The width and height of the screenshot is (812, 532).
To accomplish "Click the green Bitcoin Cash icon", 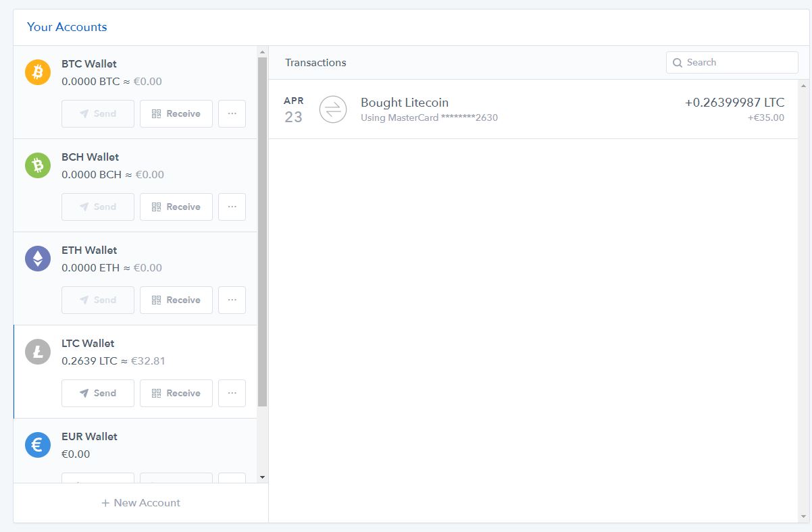I will pyautogui.click(x=38, y=165).
